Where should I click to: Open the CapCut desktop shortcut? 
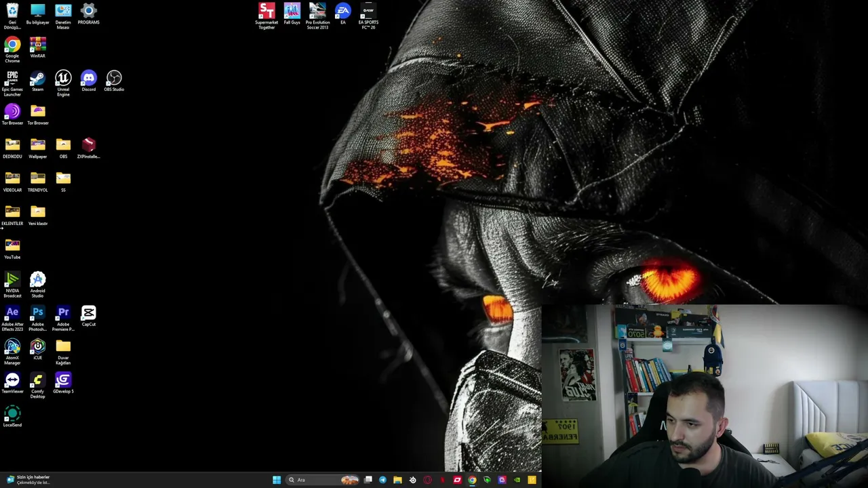pos(89,317)
